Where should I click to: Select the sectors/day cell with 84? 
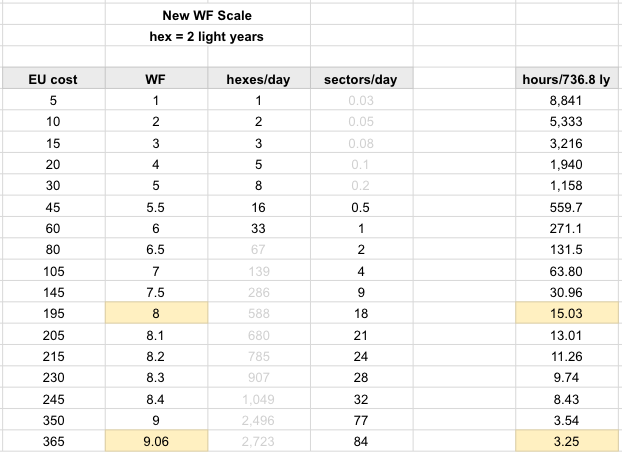pyautogui.click(x=361, y=441)
